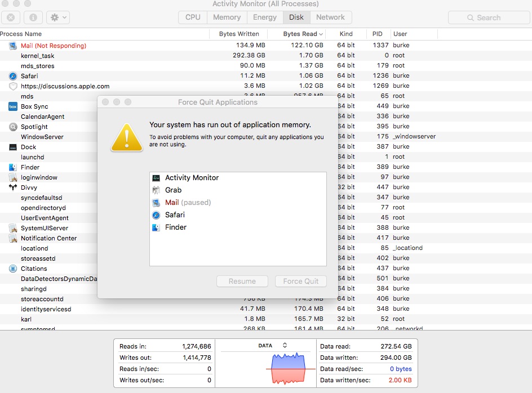The image size is (532, 393).
Task: Click the Search field
Action: click(489, 17)
